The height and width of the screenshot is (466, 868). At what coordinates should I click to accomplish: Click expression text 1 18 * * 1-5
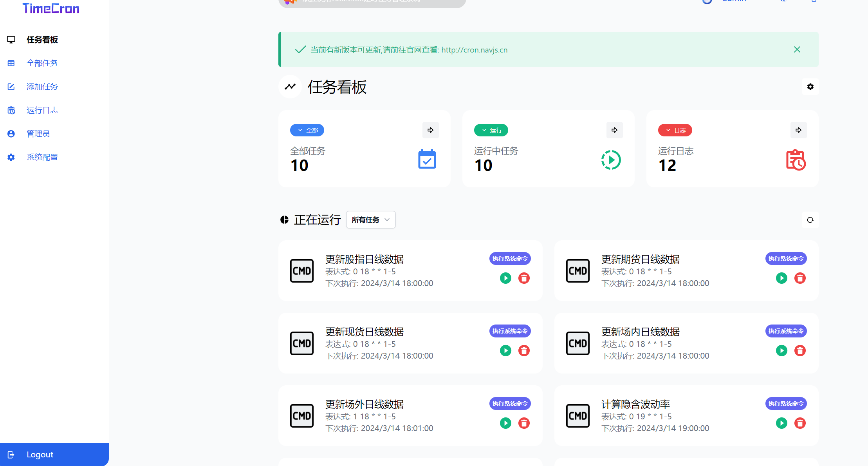pos(374,416)
